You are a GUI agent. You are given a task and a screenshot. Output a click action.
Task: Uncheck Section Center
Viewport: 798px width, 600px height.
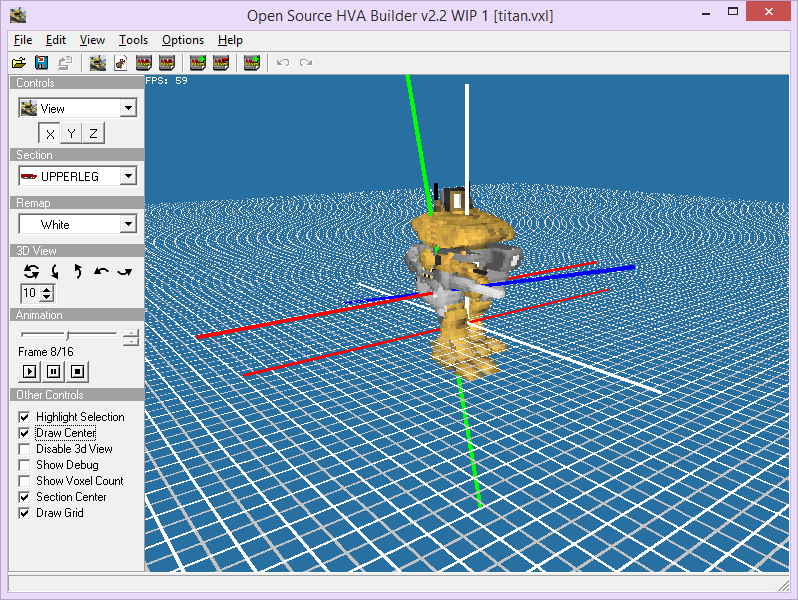[24, 497]
